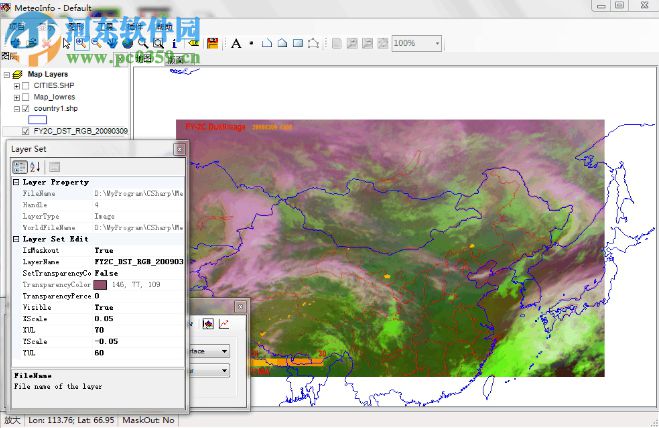Click the Lon/Lat coordinates in status bar

tap(71, 420)
